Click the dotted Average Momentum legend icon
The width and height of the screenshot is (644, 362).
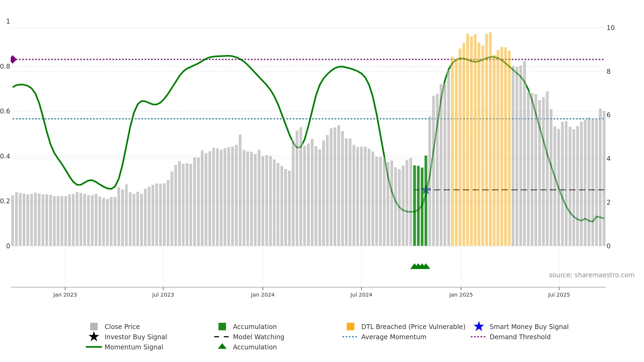pos(350,337)
